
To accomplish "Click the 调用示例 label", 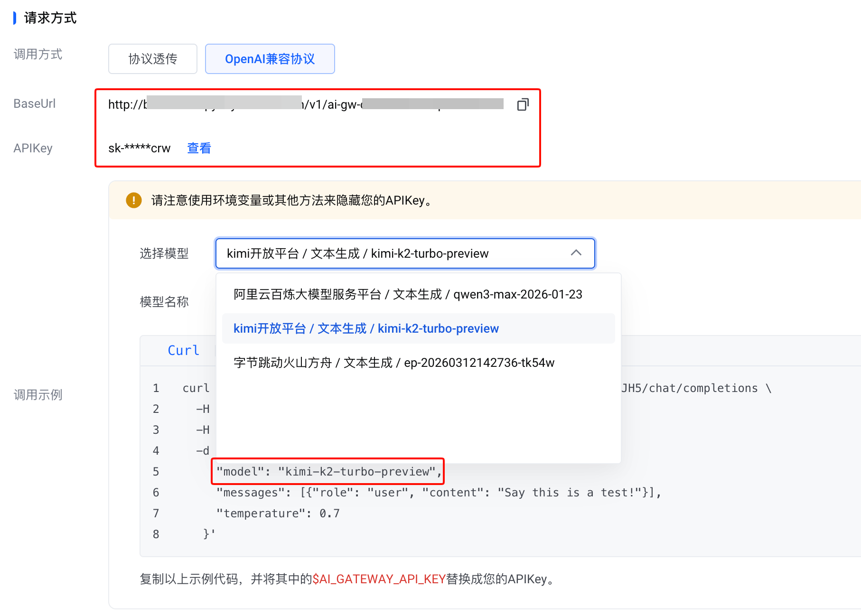I will (x=38, y=395).
